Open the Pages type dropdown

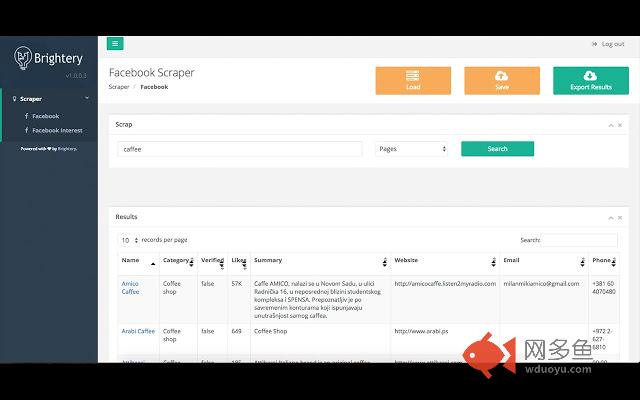coord(411,149)
